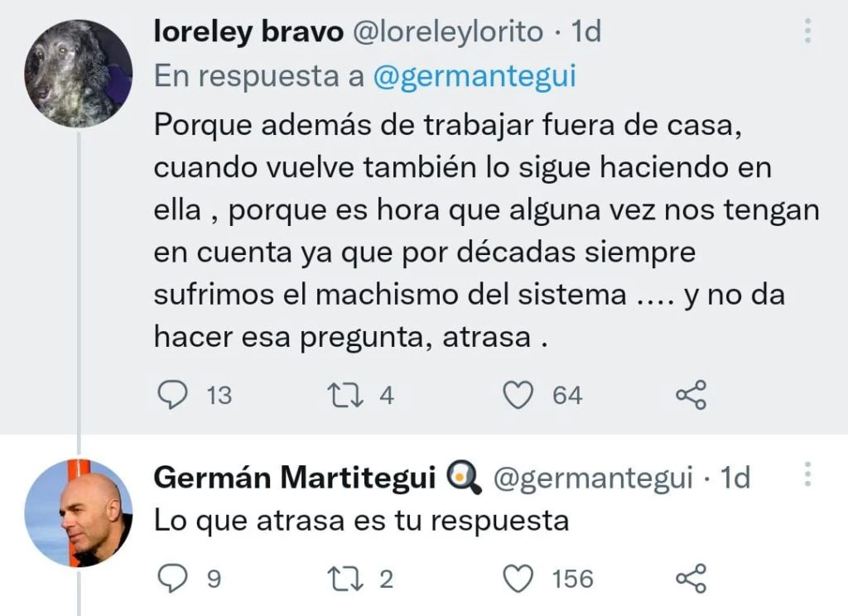Screen dimensions: 848x616
Task: Click the @germantegui mention after 'En respuesta a'
Action: (x=475, y=75)
